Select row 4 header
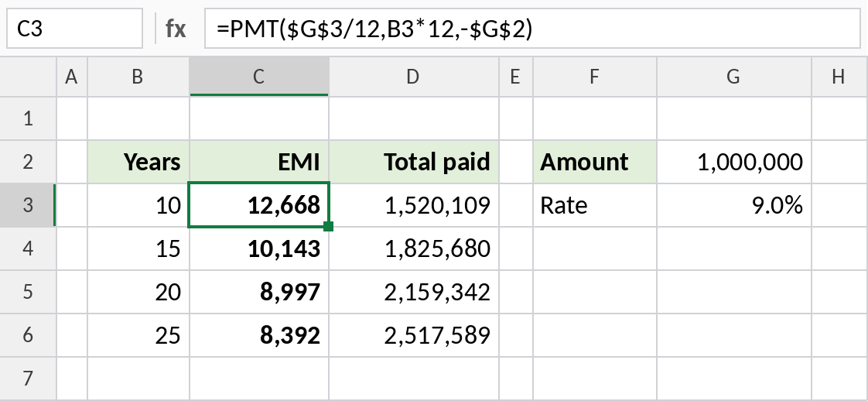This screenshot has height=401, width=868. point(28,248)
